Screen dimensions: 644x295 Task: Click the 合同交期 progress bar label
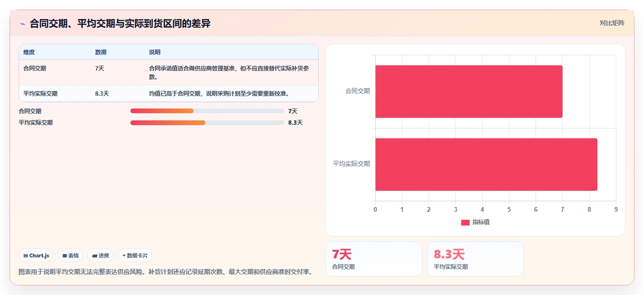point(30,111)
